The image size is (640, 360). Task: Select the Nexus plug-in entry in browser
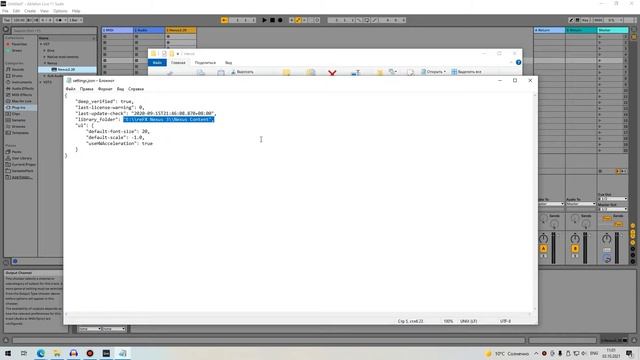[66, 69]
